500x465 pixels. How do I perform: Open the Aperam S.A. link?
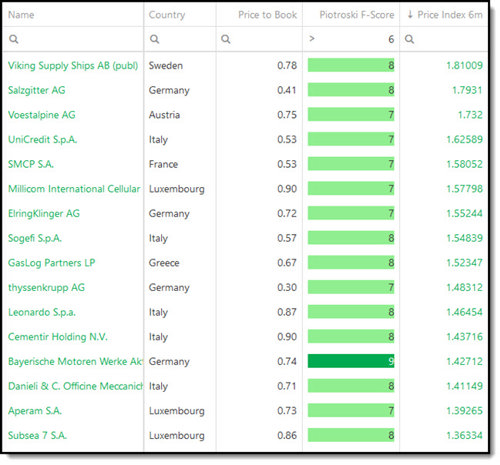[35, 411]
